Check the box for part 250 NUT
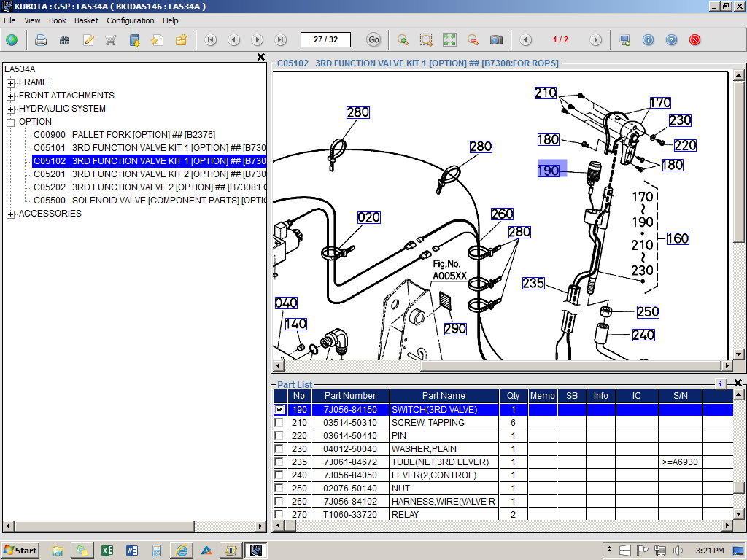The height and width of the screenshot is (560, 747). pos(279,488)
